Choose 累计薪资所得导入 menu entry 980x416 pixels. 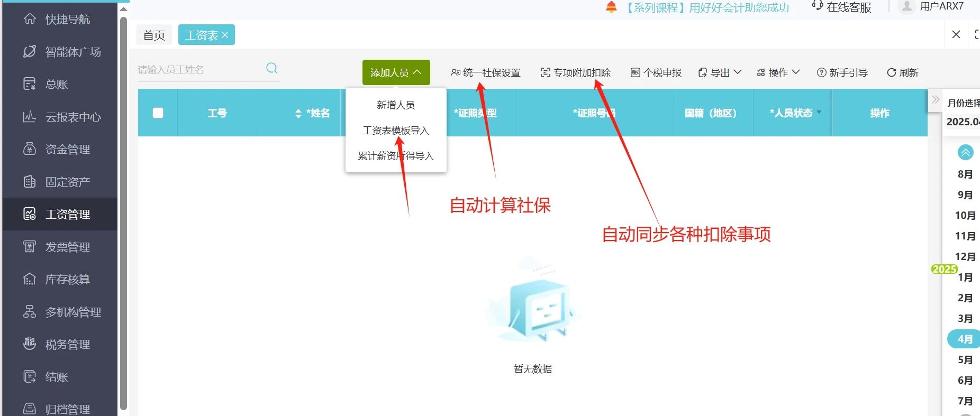(x=396, y=155)
